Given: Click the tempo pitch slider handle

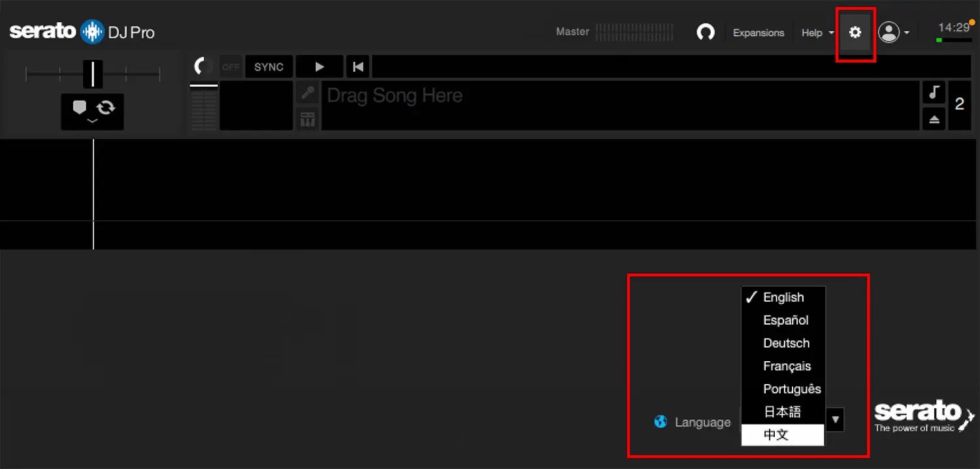Looking at the screenshot, I should 93,74.
